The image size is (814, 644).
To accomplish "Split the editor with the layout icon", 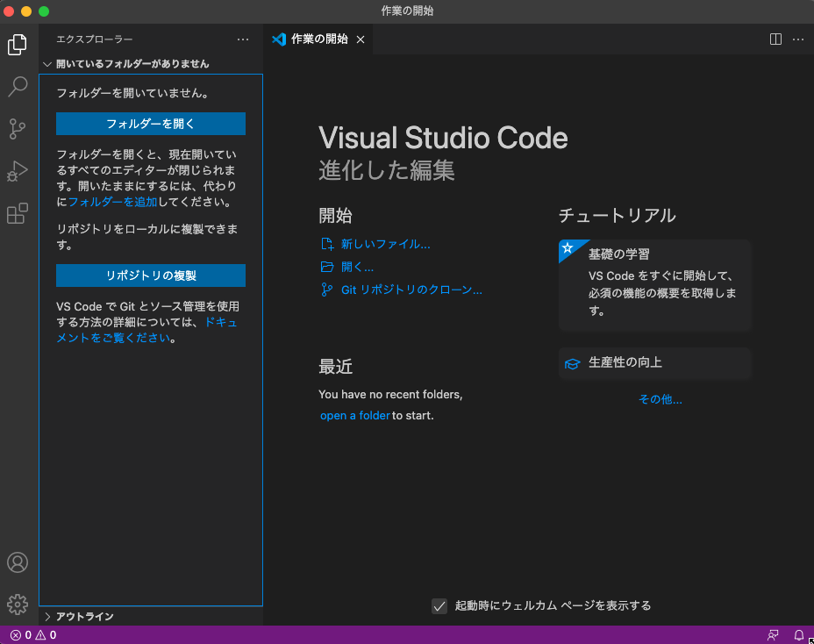I will (775, 39).
